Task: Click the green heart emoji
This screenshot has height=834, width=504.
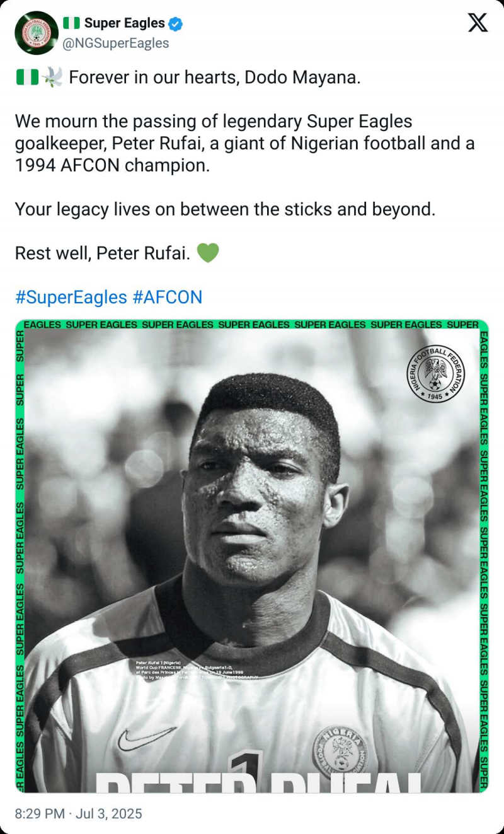Action: pos(208,253)
